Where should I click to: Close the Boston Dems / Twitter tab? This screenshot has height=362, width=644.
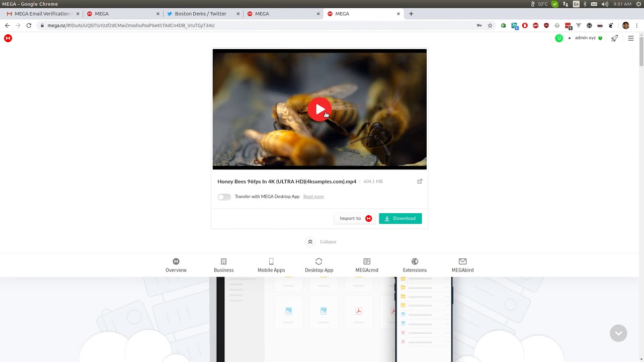(x=238, y=14)
